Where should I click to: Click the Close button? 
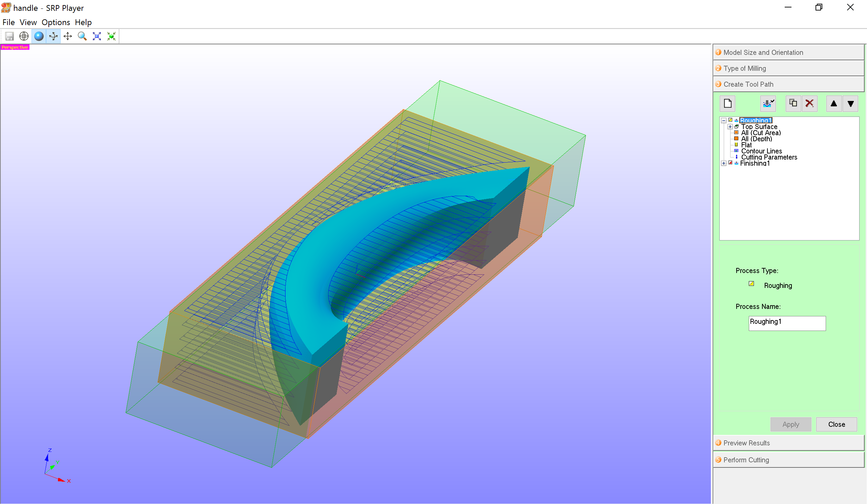837,424
